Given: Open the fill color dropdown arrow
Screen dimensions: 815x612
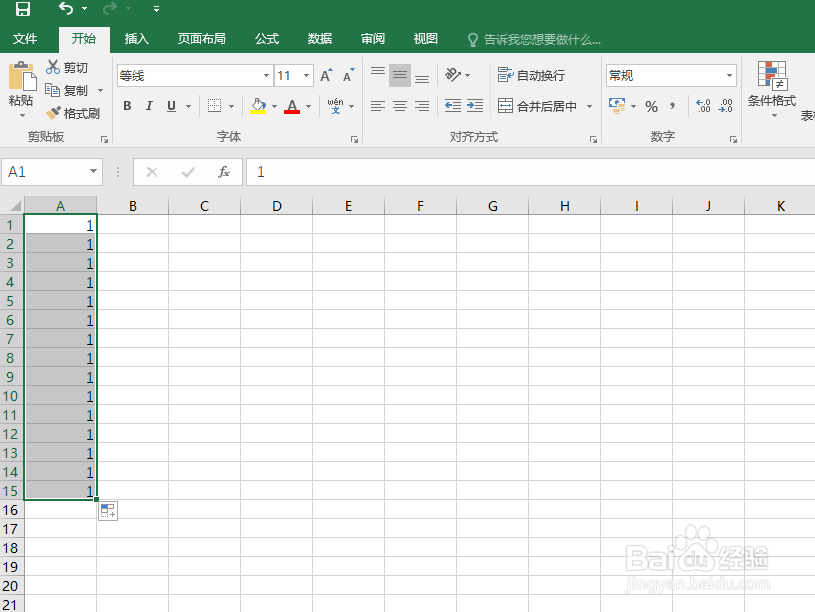Looking at the screenshot, I should (273, 105).
